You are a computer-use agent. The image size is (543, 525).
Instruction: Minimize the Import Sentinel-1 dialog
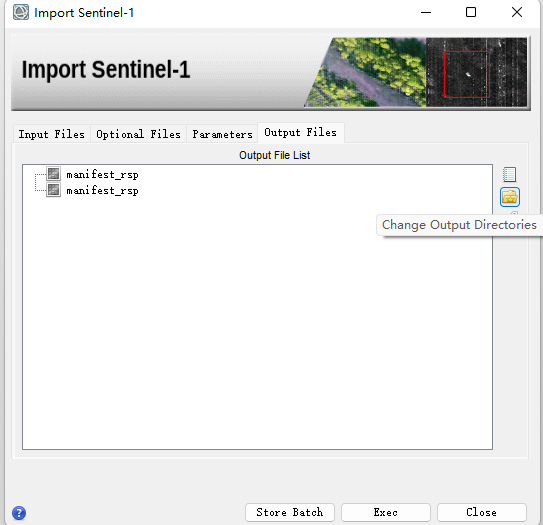tap(426, 12)
